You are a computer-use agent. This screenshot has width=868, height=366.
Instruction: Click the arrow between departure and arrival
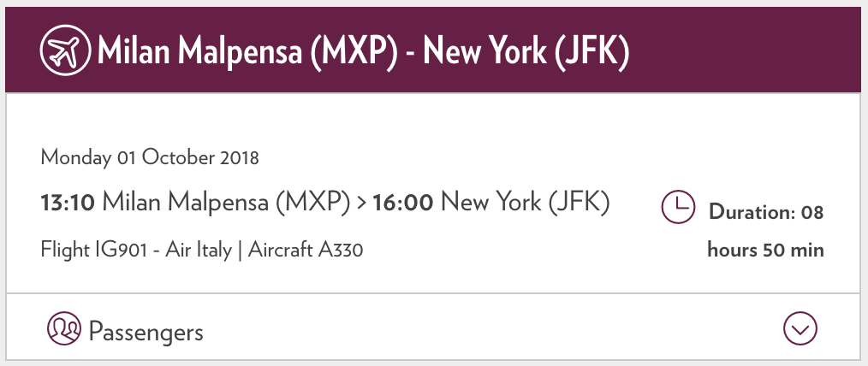tap(361, 204)
